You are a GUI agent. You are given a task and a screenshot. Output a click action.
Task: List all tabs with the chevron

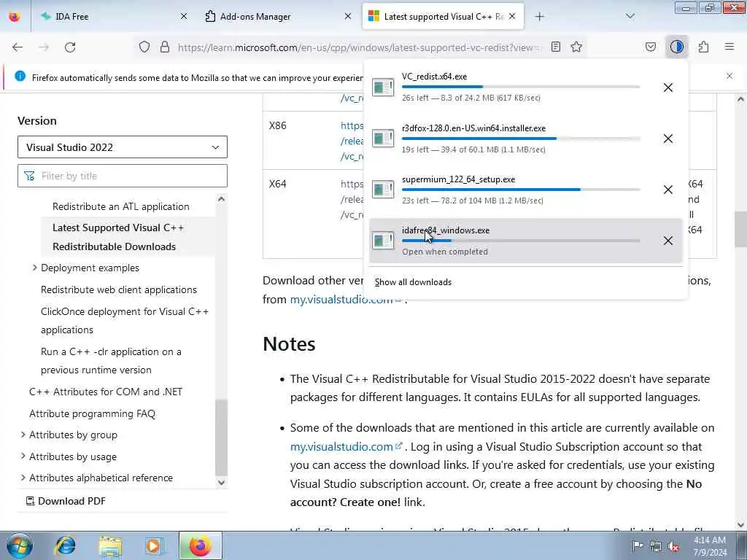click(x=630, y=16)
